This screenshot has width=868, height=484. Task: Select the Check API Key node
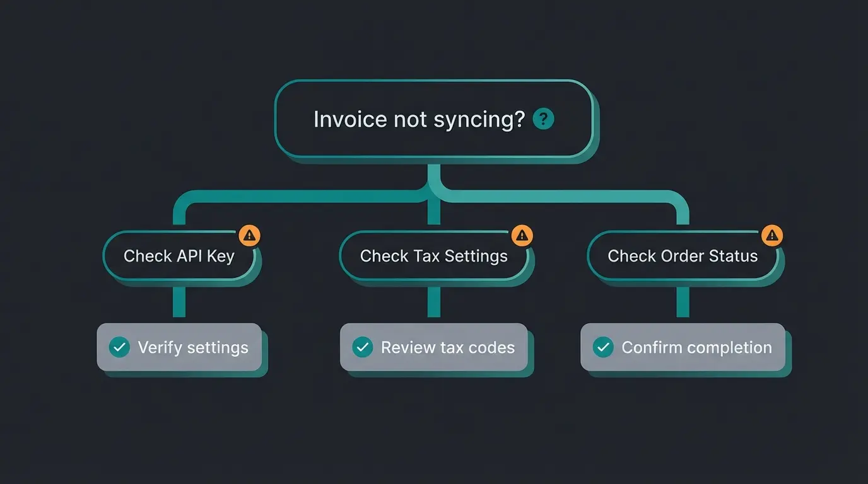click(179, 256)
